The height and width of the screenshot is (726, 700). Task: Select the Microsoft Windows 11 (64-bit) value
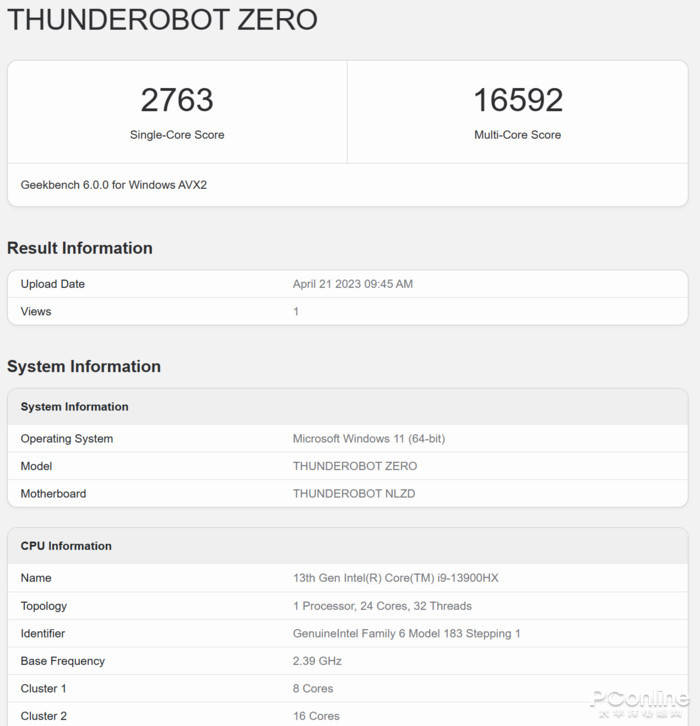(x=369, y=438)
